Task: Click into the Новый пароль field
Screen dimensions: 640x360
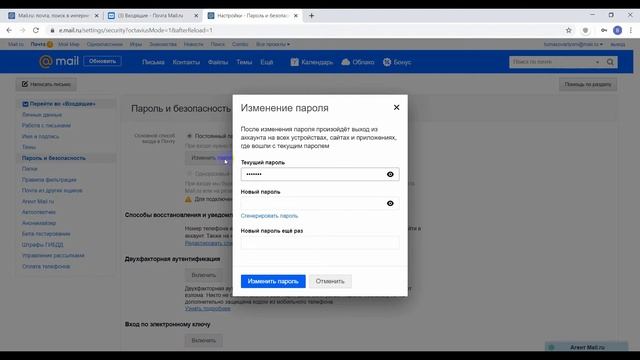Action: coord(320,203)
